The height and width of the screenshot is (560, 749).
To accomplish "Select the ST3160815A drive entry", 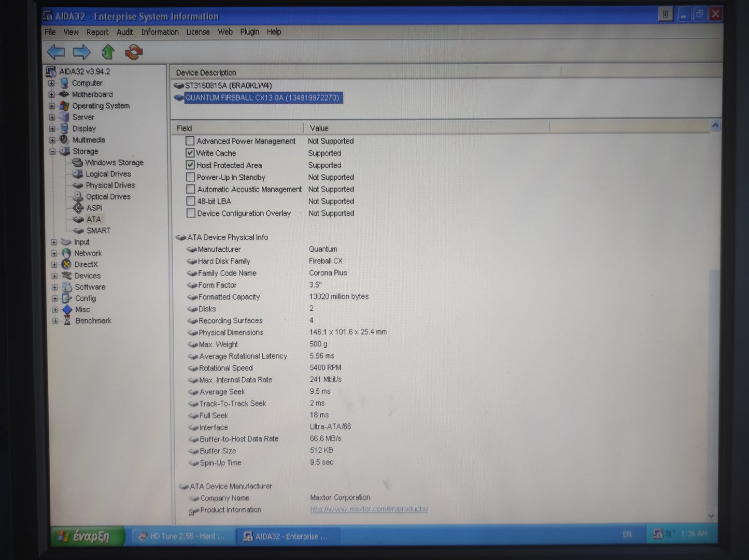I will coord(228,85).
